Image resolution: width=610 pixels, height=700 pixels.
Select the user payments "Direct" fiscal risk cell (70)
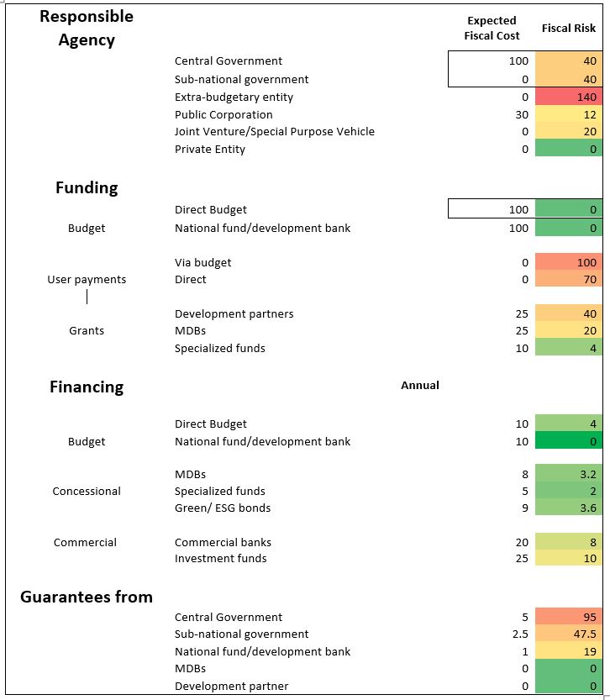[x=568, y=280]
